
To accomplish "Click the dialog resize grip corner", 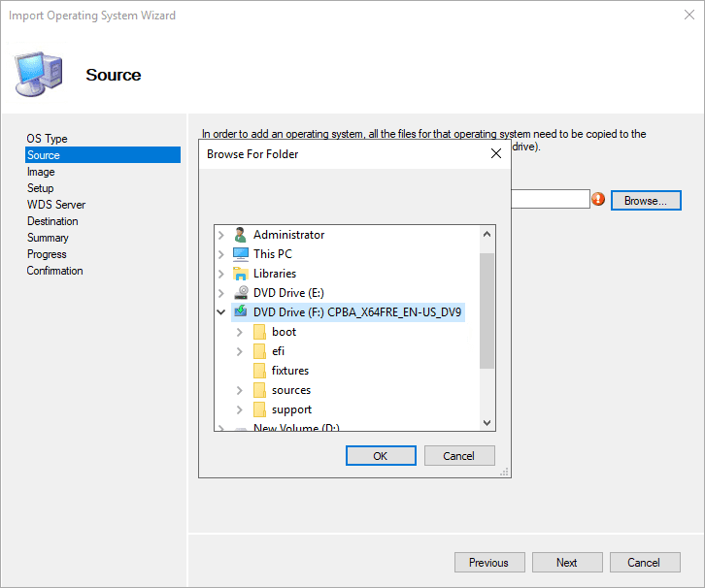I will (x=504, y=472).
